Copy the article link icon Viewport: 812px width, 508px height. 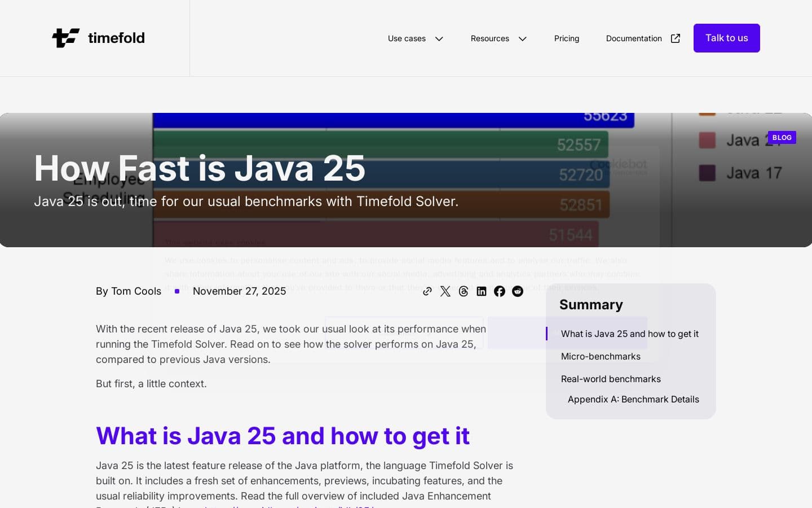click(427, 291)
